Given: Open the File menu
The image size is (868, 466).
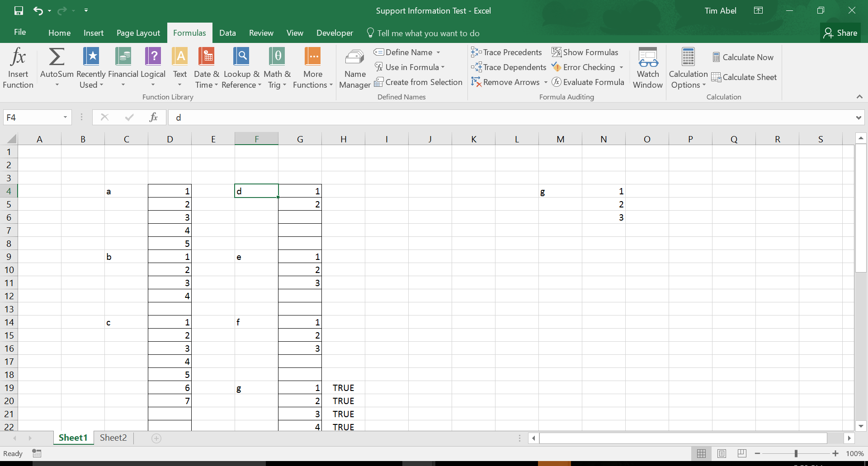Looking at the screenshot, I should coord(20,33).
